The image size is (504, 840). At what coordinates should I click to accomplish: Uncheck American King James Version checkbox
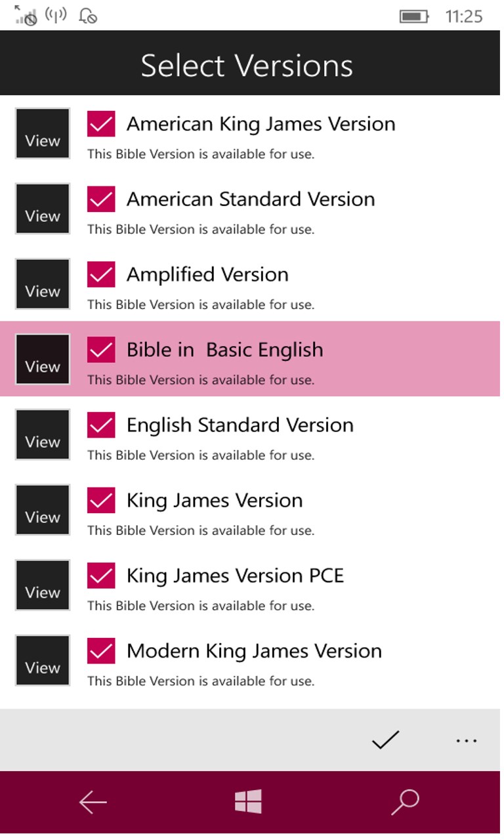click(x=101, y=124)
